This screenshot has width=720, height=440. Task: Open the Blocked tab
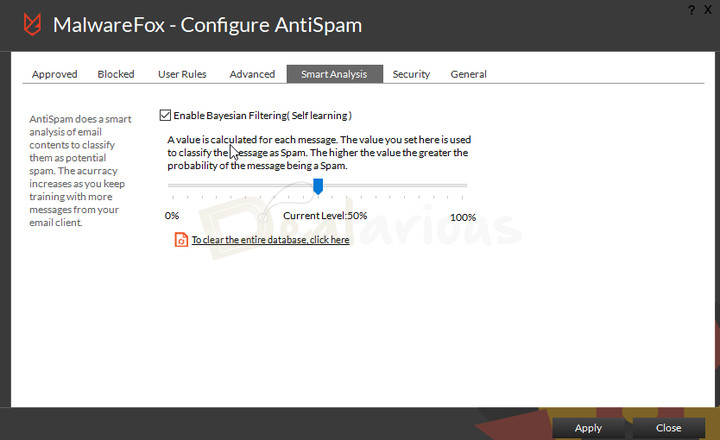coord(116,74)
